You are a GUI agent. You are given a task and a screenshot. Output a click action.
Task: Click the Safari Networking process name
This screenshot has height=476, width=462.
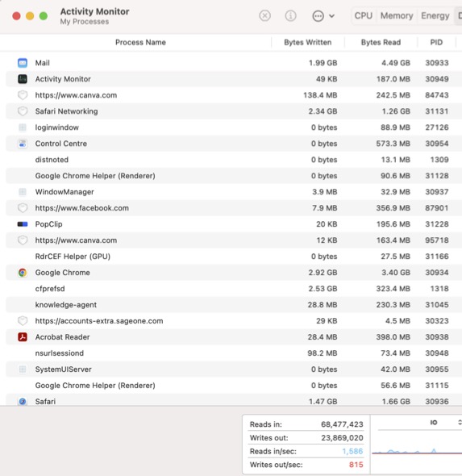(66, 111)
